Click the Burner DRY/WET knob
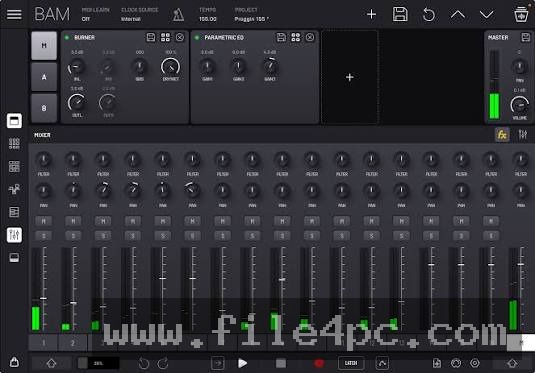 click(x=170, y=67)
